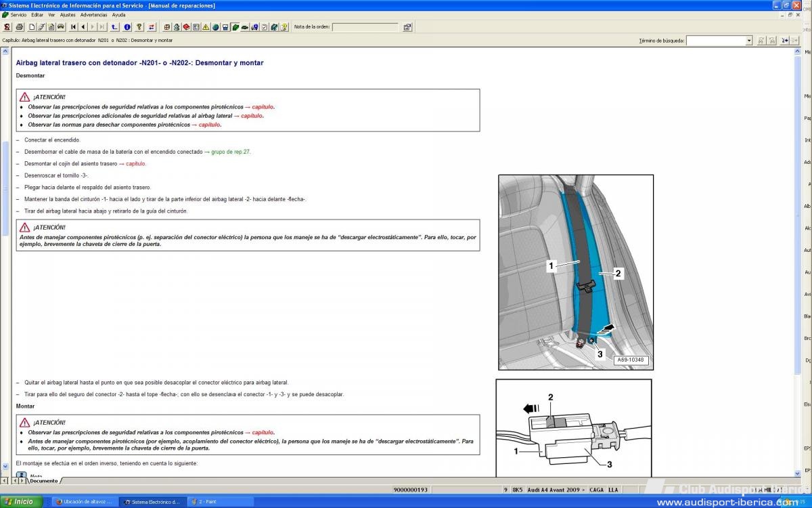This screenshot has height=508, width=812.
Task: Click the 'CAGA' engine code in status bar
Action: [x=597, y=490]
